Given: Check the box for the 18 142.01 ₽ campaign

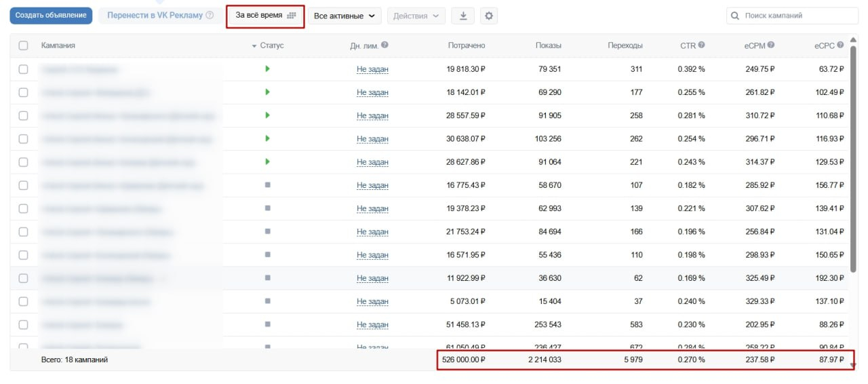Looking at the screenshot, I should pyautogui.click(x=24, y=92).
